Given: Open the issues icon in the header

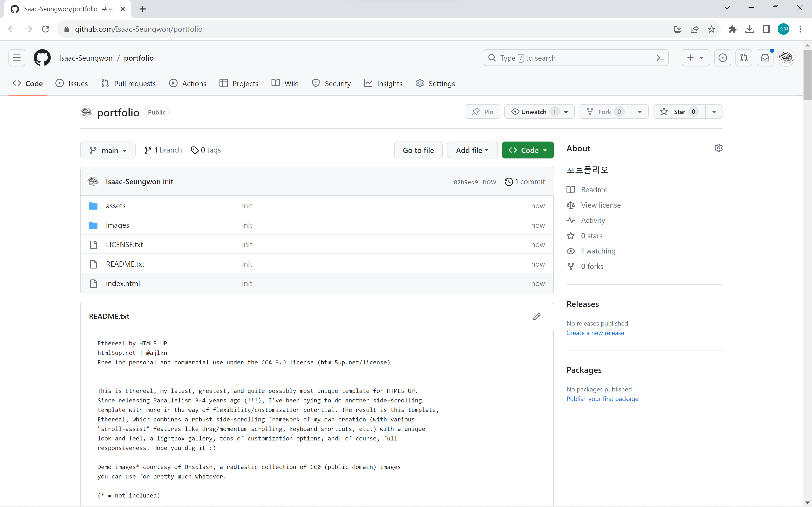Looking at the screenshot, I should (x=722, y=58).
